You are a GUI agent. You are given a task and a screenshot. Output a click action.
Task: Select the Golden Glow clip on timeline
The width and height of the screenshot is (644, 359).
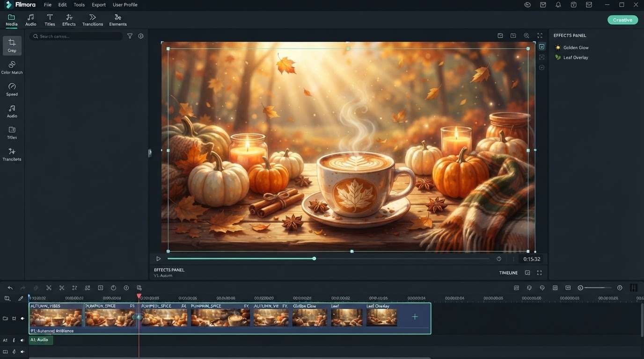pos(309,315)
